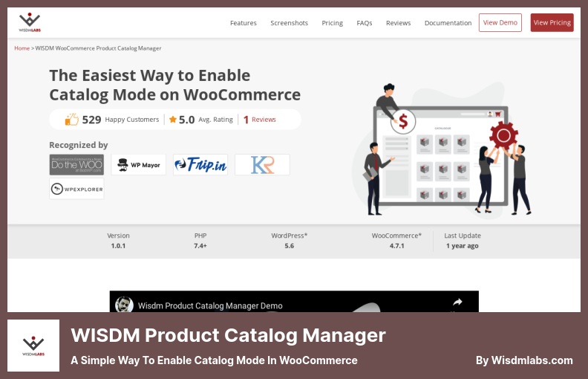This screenshot has width=588, height=379.
Task: Open the Features menu item
Action: click(244, 23)
